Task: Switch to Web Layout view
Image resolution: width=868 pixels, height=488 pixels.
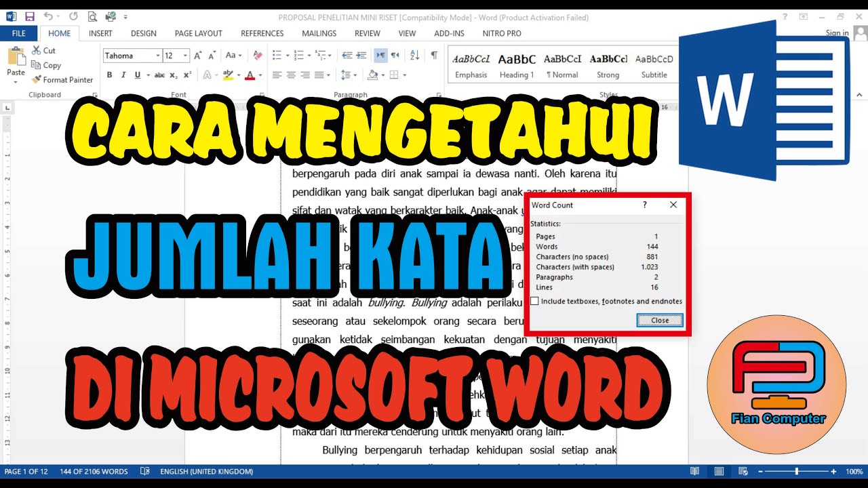Action: tap(742, 471)
